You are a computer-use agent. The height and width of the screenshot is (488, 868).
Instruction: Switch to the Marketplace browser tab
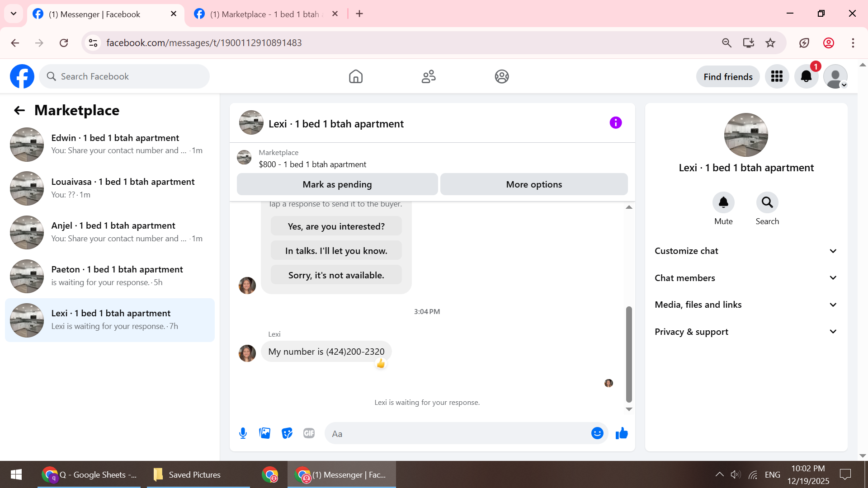tap(264, 14)
